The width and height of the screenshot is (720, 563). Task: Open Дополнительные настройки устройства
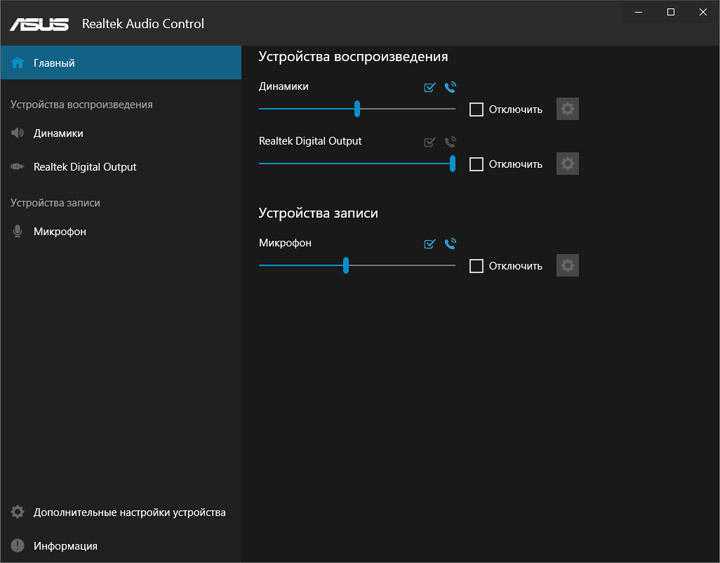coord(129,512)
